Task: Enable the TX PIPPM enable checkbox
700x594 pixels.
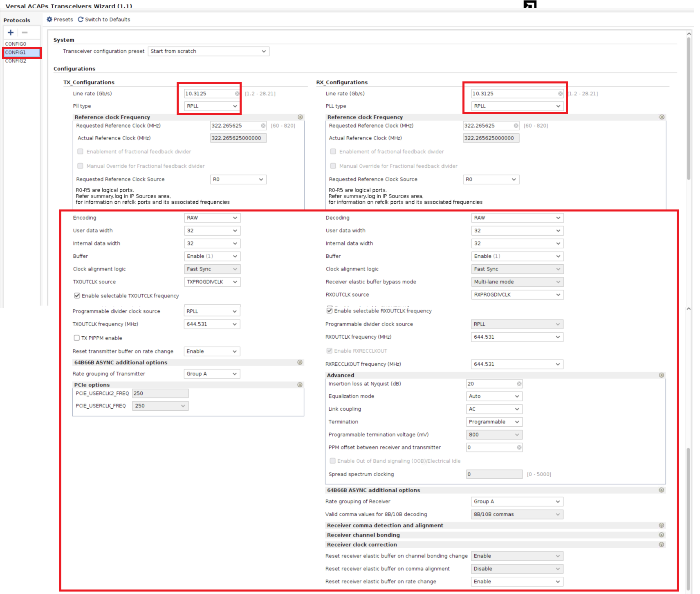Action: click(76, 337)
